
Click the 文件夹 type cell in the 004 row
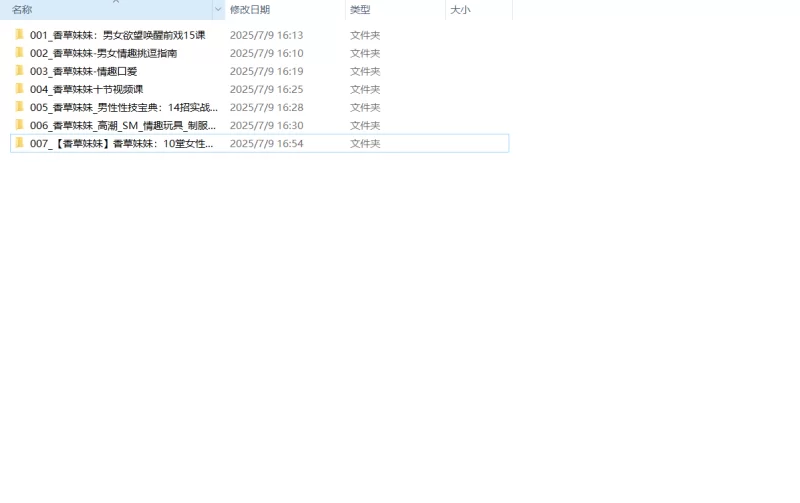coord(365,89)
